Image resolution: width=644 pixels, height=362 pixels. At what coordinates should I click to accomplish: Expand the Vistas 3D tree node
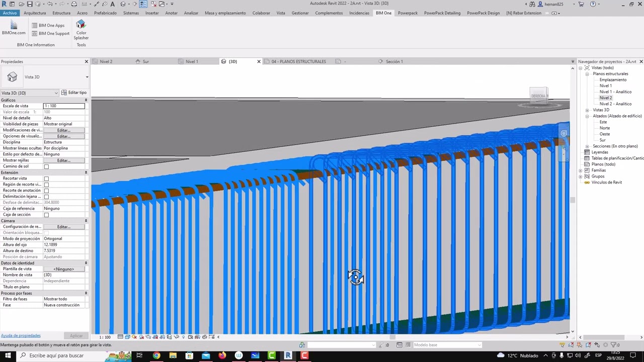pos(587,110)
